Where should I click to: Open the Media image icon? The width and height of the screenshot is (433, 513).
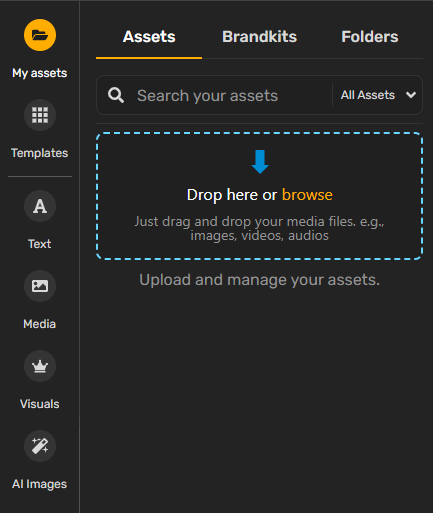(x=40, y=286)
